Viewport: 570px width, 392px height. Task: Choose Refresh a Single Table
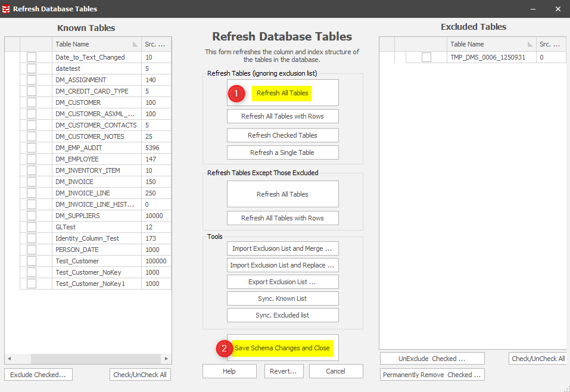282,153
